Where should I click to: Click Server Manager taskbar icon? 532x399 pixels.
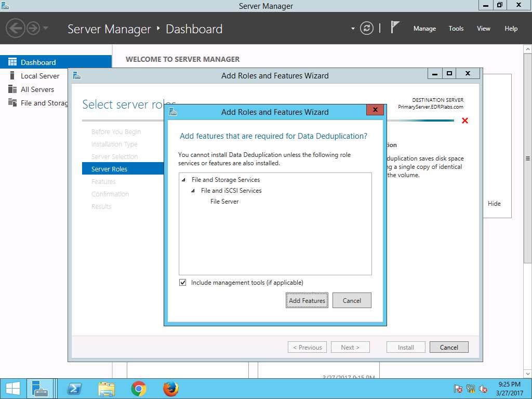pyautogui.click(x=39, y=389)
